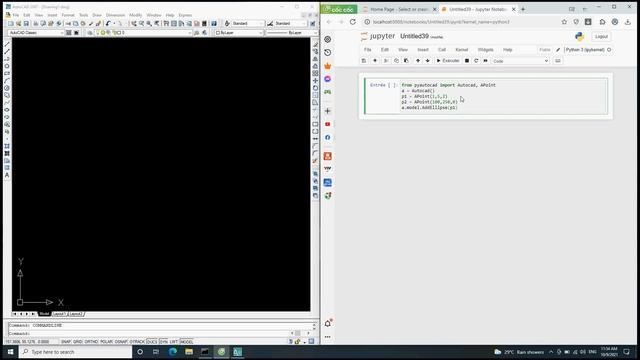The width and height of the screenshot is (640, 360).
Task: Open the Jupyter cell type Code dropdown
Action: click(x=520, y=61)
